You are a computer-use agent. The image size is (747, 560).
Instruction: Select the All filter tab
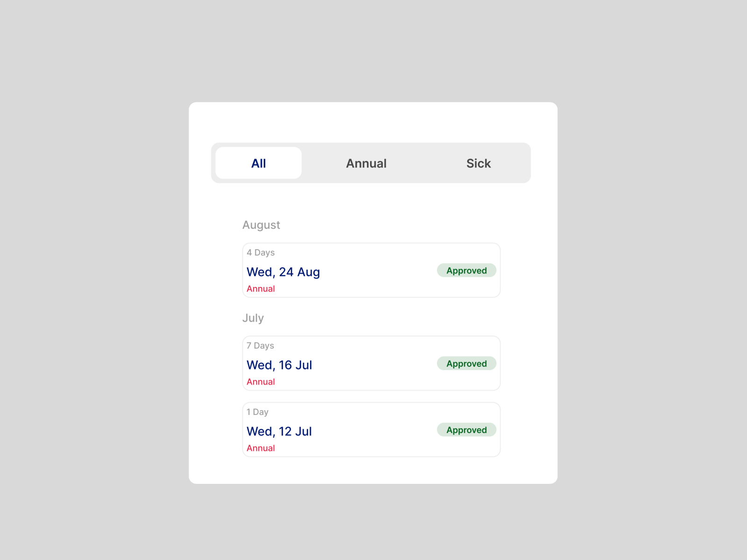[x=258, y=163]
